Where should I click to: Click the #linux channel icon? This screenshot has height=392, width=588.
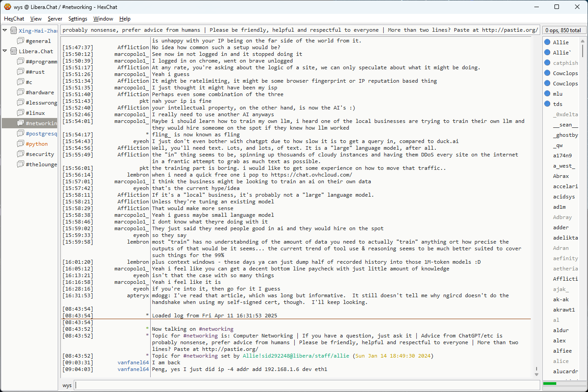[21, 113]
